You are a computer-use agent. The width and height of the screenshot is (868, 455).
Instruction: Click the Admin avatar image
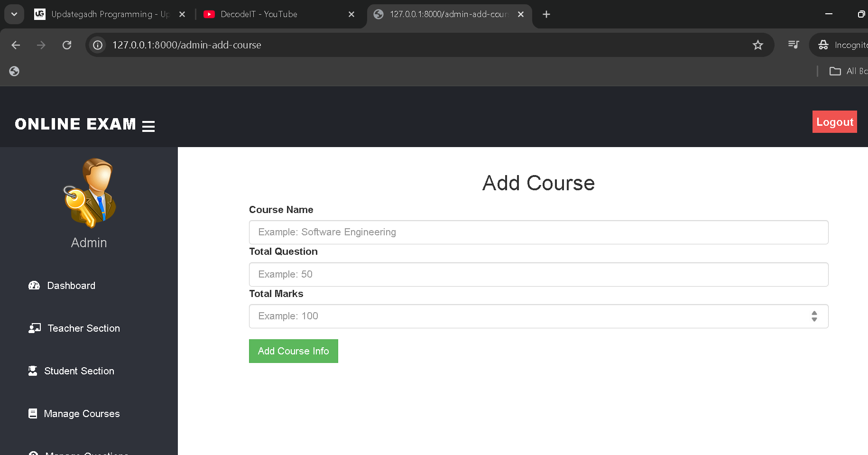pos(89,193)
